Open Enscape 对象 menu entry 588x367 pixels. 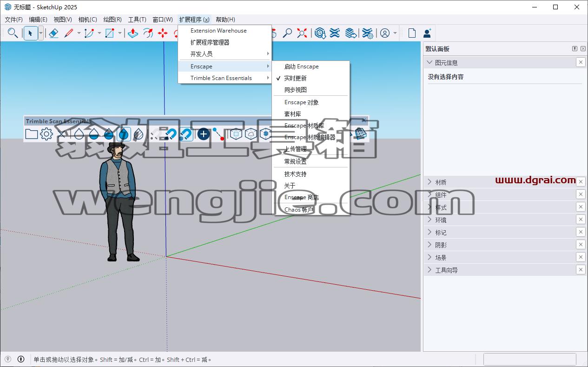tap(311, 102)
